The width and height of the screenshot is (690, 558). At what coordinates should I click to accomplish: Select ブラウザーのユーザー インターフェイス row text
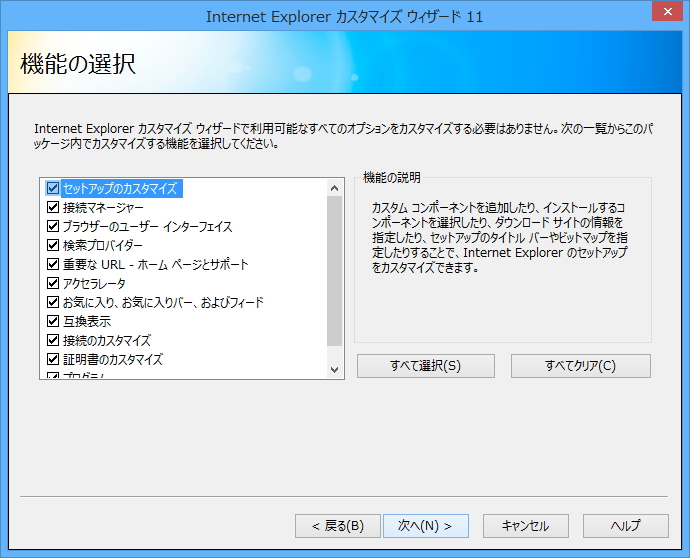pyautogui.click(x=147, y=227)
